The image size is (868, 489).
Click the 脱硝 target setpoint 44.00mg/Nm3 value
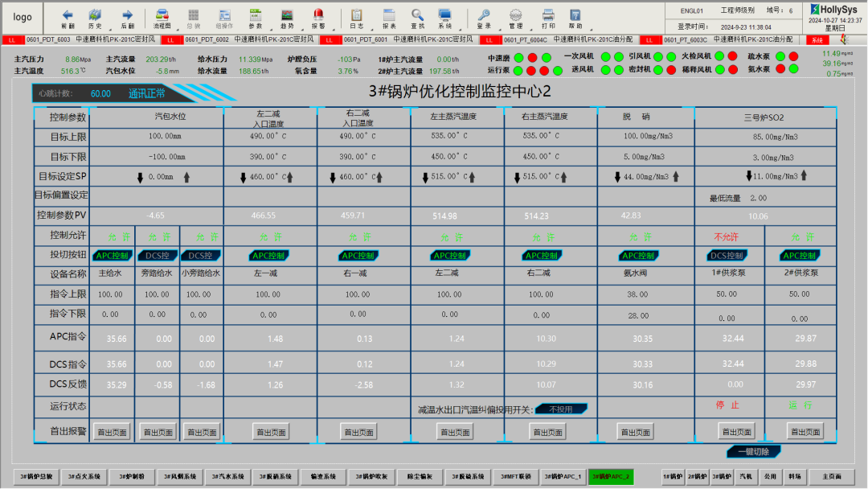coord(646,176)
